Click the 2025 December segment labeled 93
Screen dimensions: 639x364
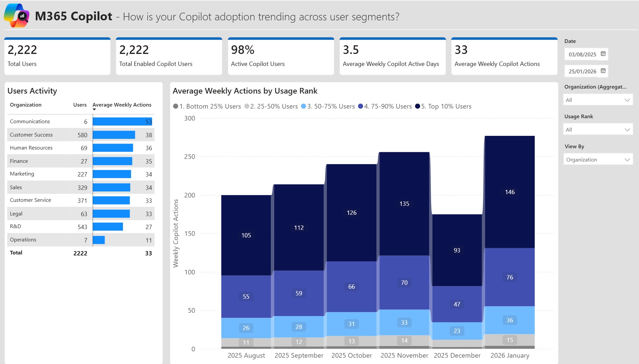[x=457, y=250]
